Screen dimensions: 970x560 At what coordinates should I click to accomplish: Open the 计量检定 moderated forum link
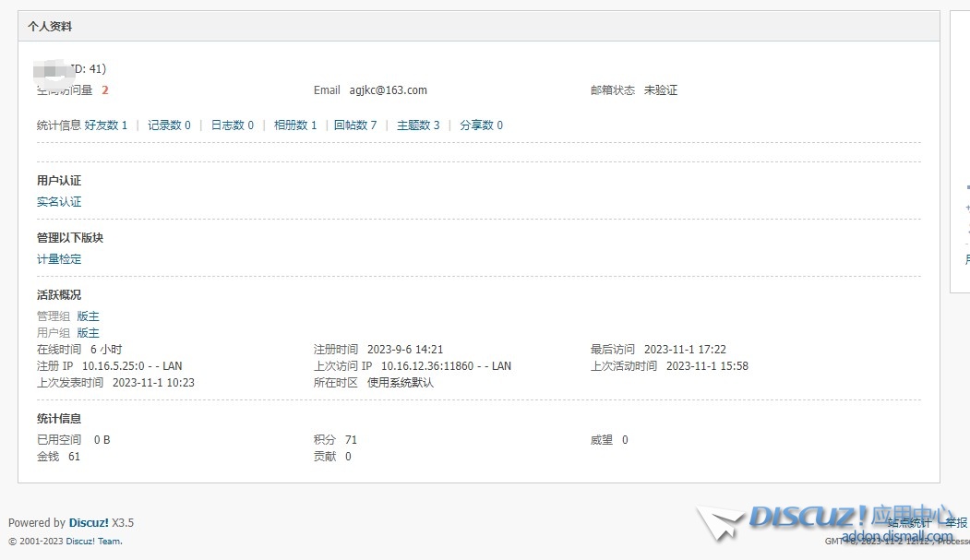tap(59, 259)
